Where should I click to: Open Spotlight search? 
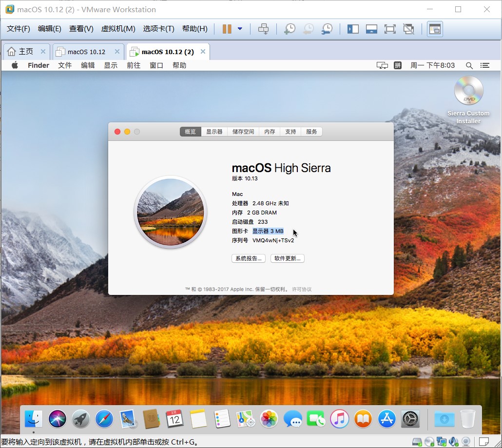click(x=469, y=65)
